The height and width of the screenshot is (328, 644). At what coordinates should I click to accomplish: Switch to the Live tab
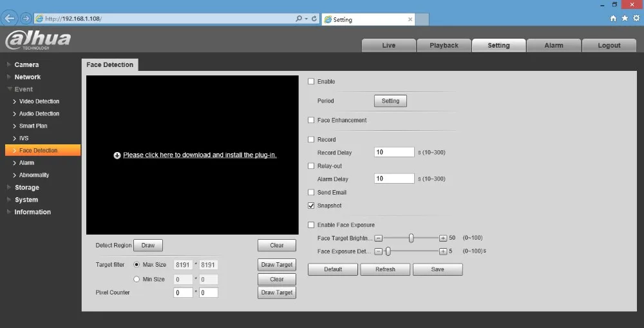pyautogui.click(x=388, y=45)
